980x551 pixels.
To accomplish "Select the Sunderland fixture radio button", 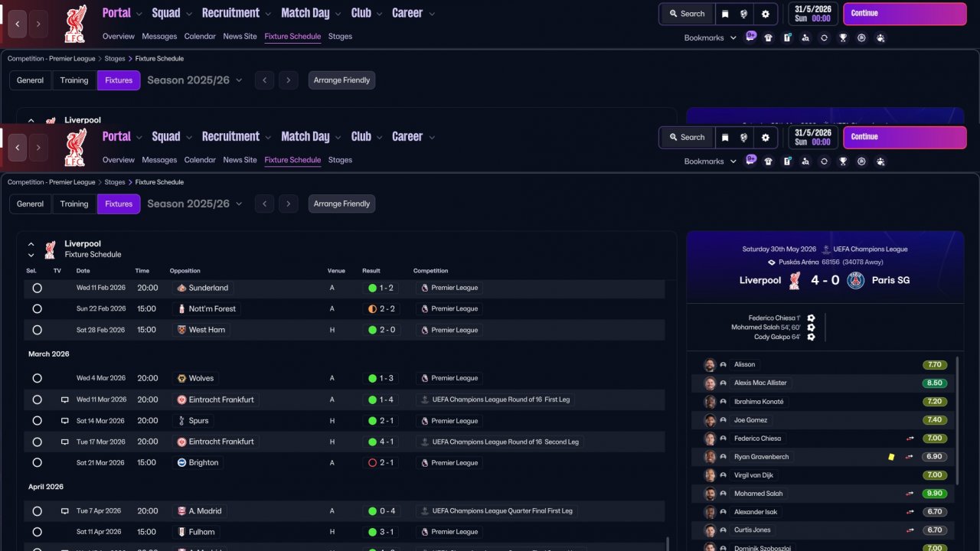I will click(x=37, y=288).
